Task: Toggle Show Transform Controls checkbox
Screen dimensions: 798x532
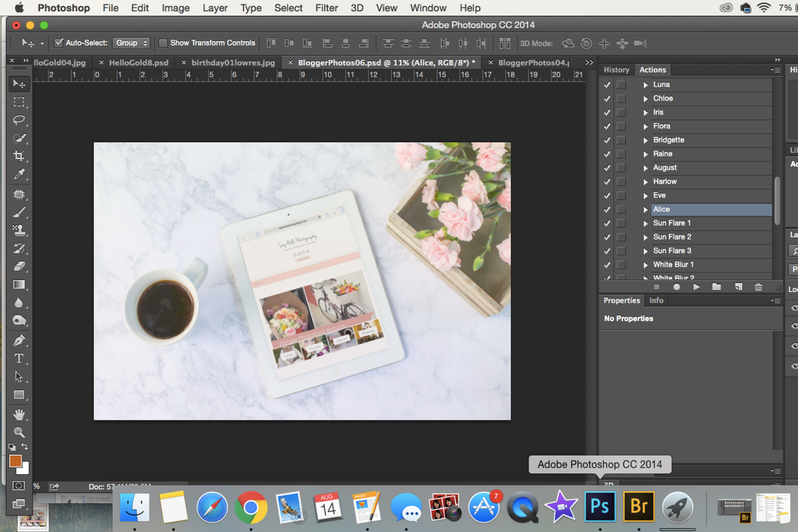Action: [x=163, y=43]
